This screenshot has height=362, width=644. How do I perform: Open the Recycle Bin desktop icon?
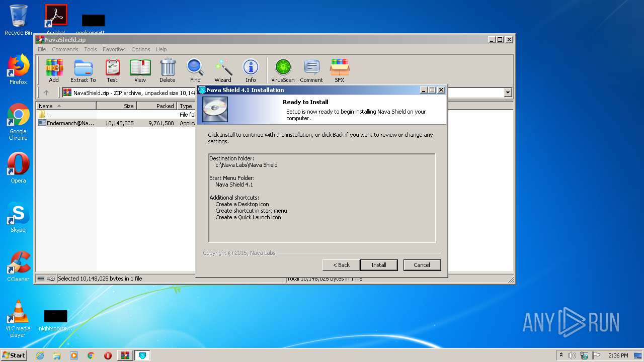pos(18,20)
